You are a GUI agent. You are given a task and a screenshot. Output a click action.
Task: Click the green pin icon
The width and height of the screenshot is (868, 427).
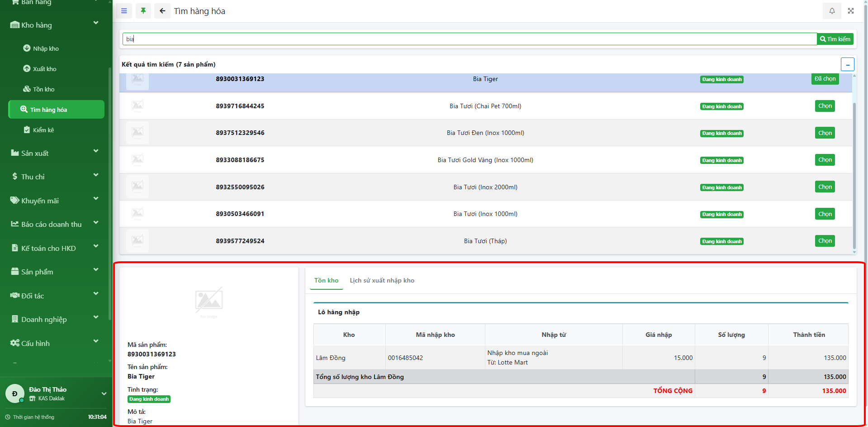(x=143, y=11)
